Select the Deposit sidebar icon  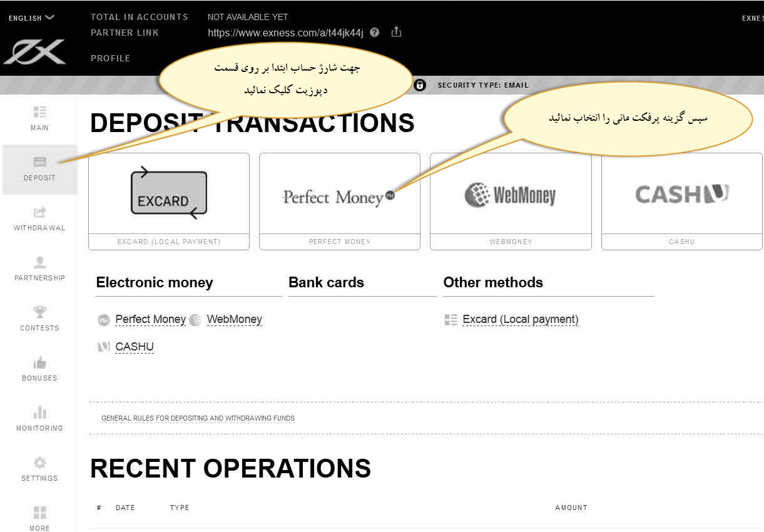(39, 162)
